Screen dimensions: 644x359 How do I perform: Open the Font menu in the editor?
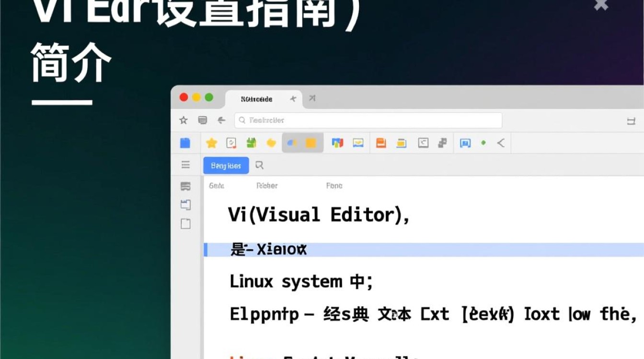[x=335, y=186]
